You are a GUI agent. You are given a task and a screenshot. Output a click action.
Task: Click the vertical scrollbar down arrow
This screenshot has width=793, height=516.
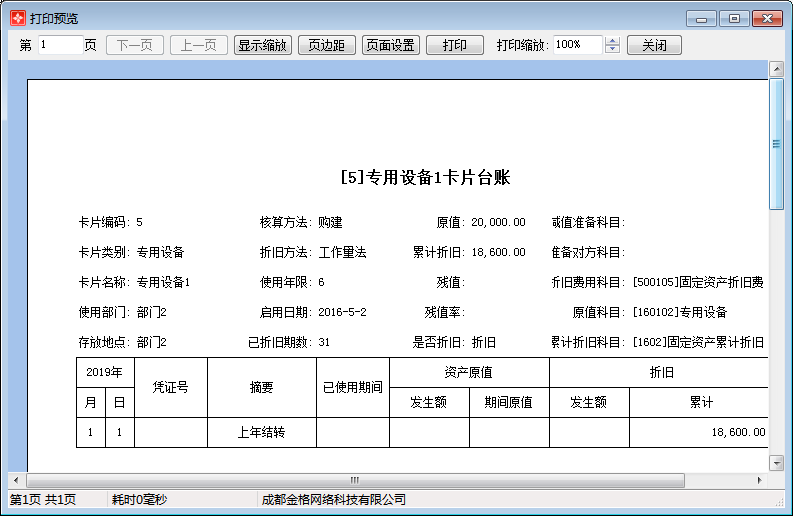coord(776,463)
